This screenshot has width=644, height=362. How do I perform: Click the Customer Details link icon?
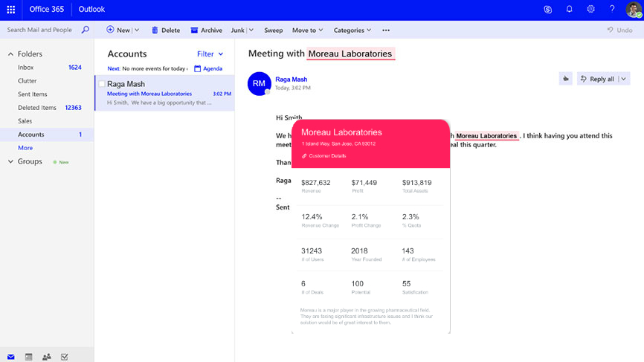click(304, 156)
